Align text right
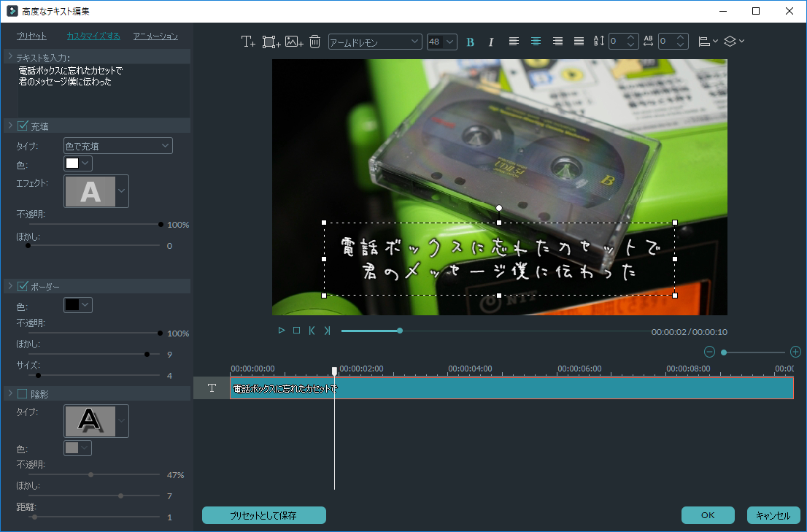 point(557,41)
